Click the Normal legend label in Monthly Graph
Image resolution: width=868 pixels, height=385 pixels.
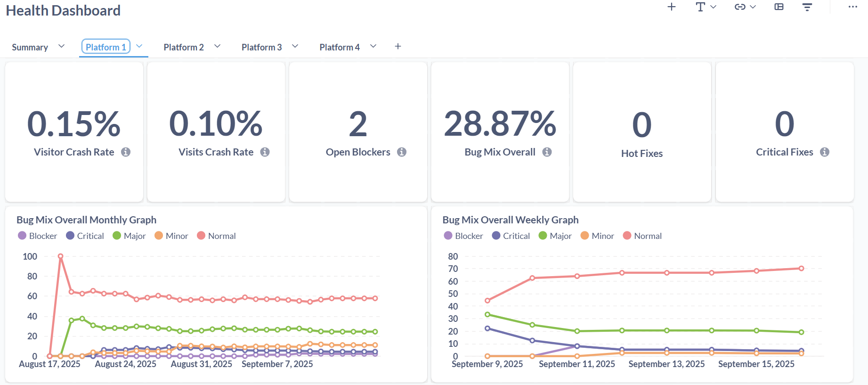click(x=222, y=236)
